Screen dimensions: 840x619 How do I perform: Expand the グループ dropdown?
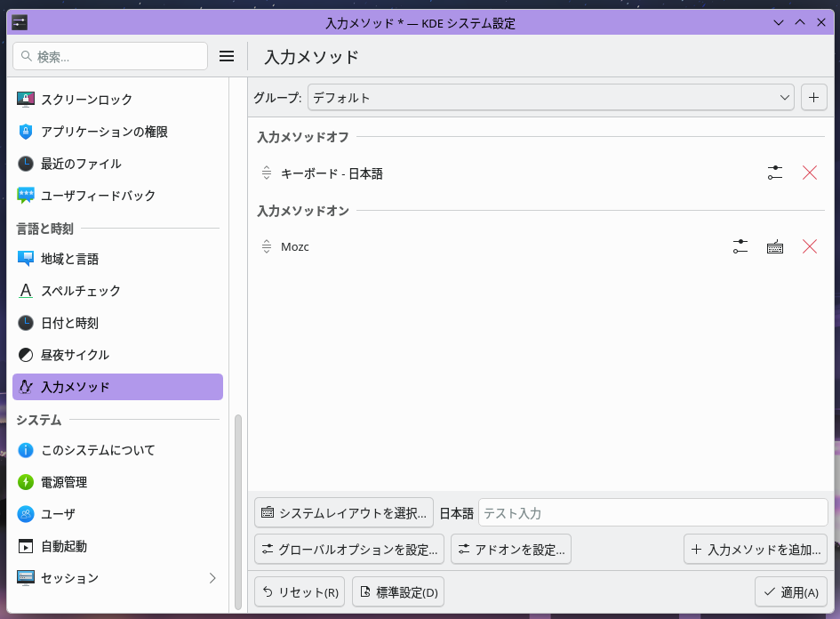[550, 97]
